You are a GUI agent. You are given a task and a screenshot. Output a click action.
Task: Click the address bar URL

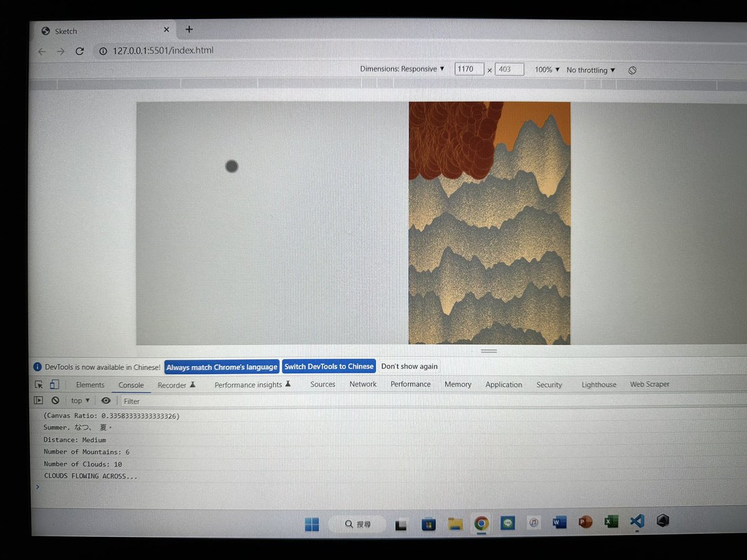163,50
